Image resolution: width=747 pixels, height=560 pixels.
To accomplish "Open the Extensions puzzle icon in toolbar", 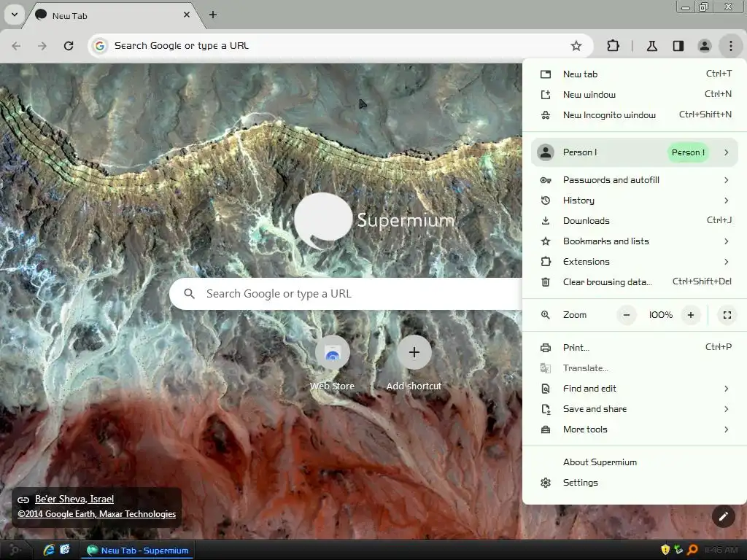I will 613,46.
